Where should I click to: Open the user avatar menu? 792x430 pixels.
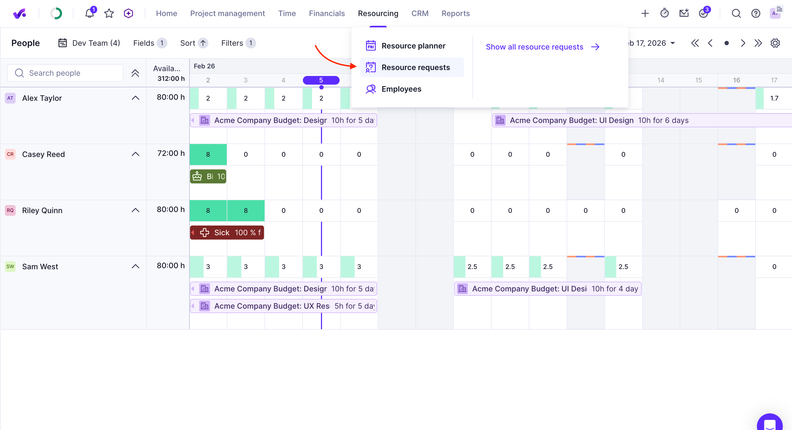point(776,13)
